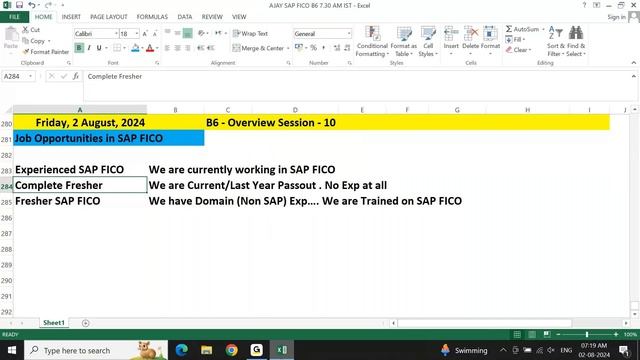The width and height of the screenshot is (640, 360).
Task: Click the Redo arrow icon
Action: coord(48,5)
